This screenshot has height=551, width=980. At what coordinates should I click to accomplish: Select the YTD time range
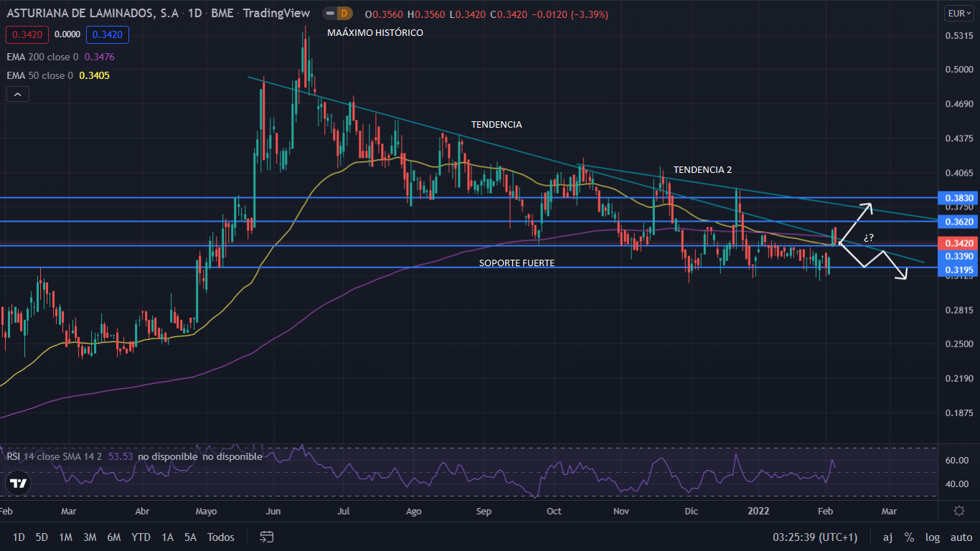[141, 537]
